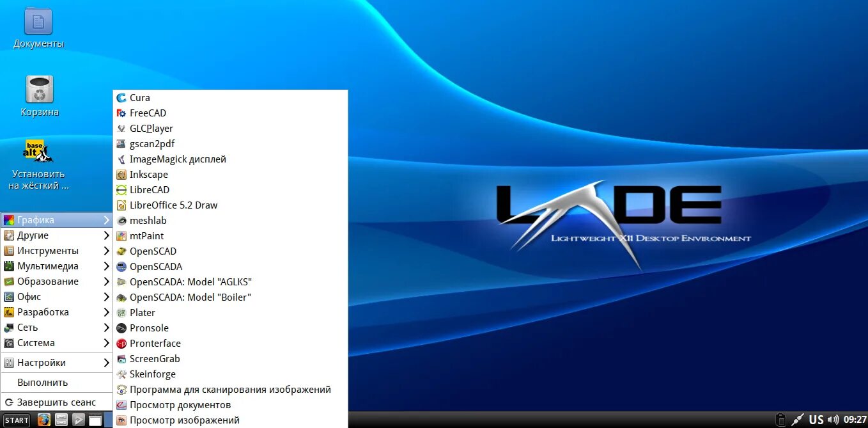868x428 pixels.
Task: Start meshlab
Action: click(230, 221)
